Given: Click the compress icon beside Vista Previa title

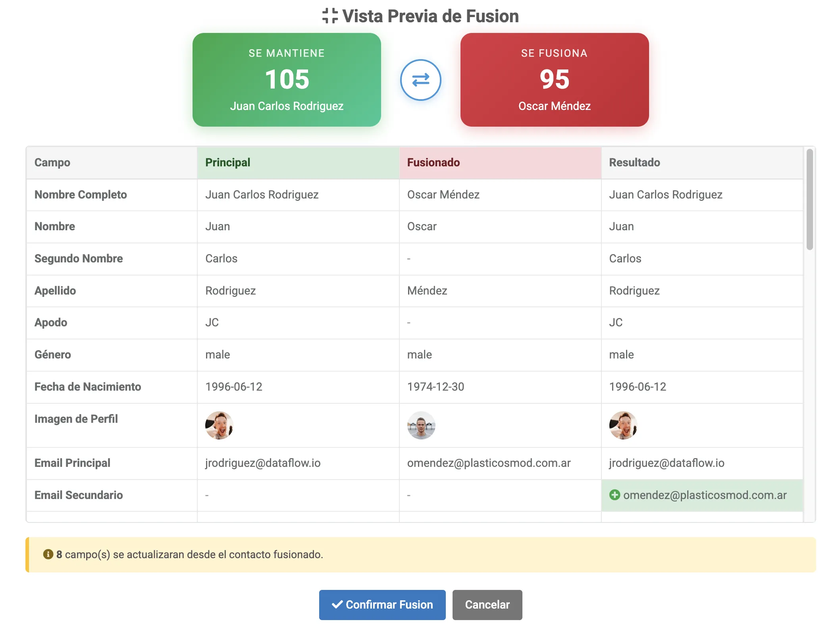Looking at the screenshot, I should (x=330, y=16).
